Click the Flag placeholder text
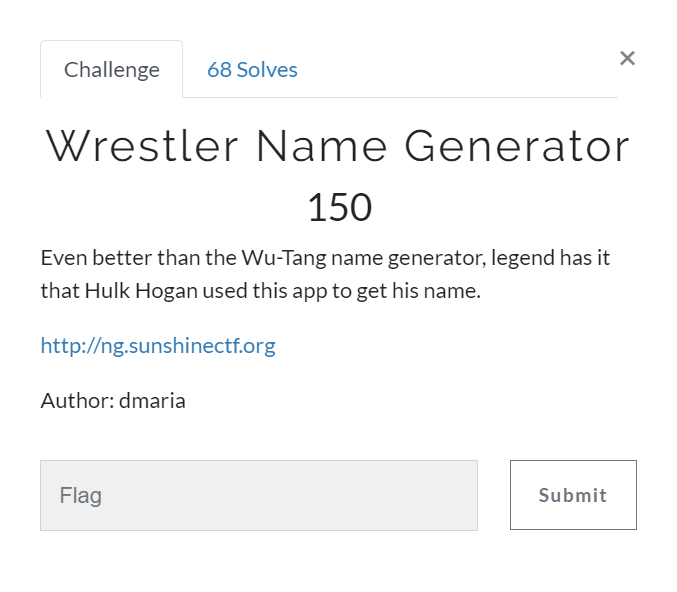 pos(81,495)
